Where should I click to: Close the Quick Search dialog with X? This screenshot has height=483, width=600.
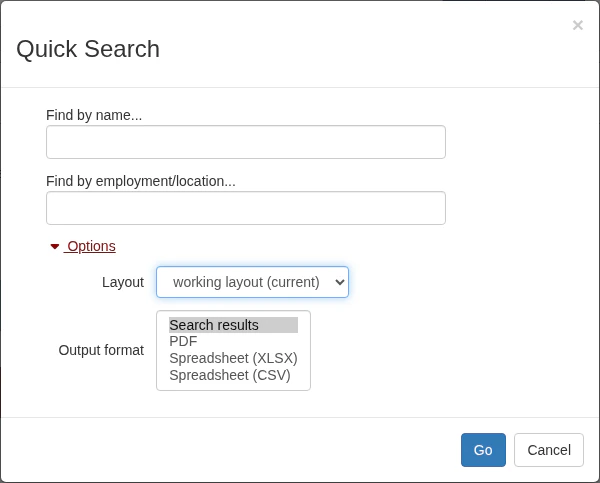click(x=577, y=25)
